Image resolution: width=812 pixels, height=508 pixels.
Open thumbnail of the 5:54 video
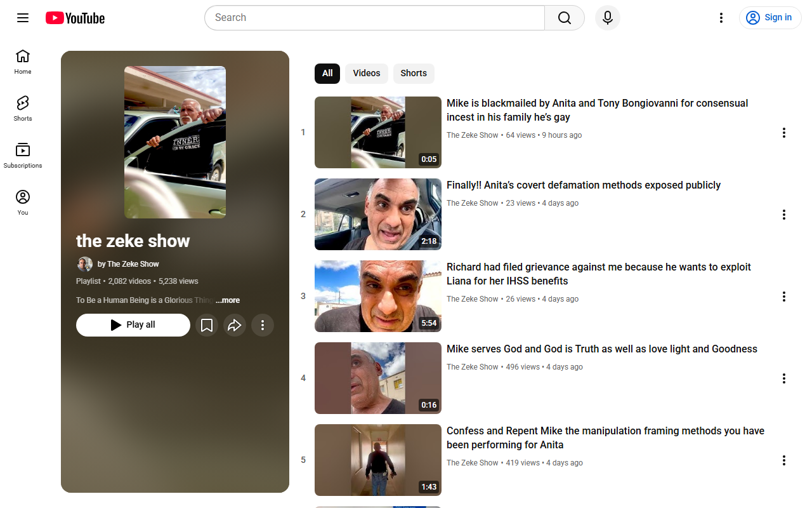(378, 296)
